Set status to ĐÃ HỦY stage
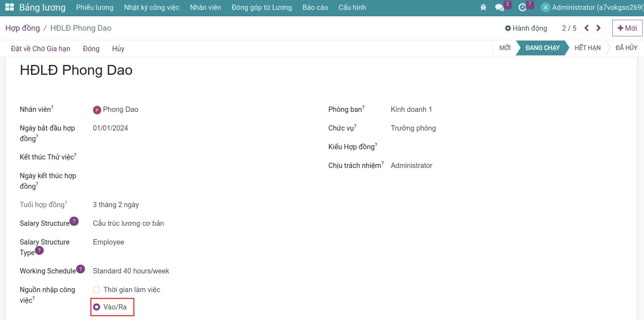Viewport: 644px width, 320px height. point(626,48)
